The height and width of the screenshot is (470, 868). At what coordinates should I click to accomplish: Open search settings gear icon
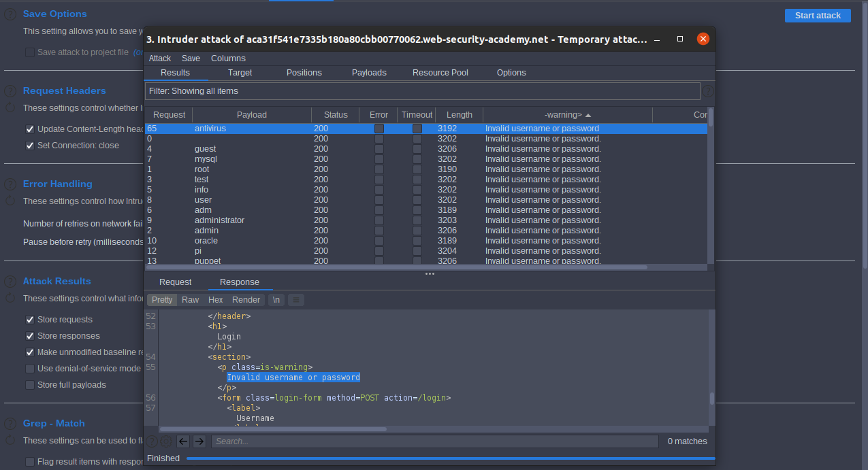click(166, 441)
